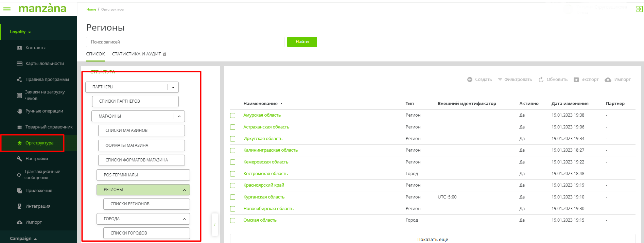Check the Амурская область row checkbox
Viewport: 644px width, 243px height.
(x=233, y=116)
